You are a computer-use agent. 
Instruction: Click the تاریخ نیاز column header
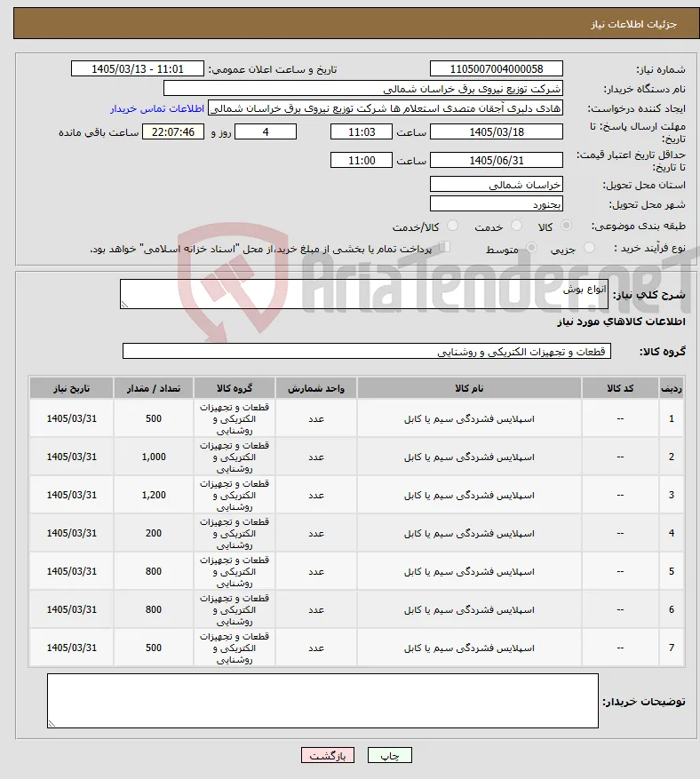tap(72, 388)
